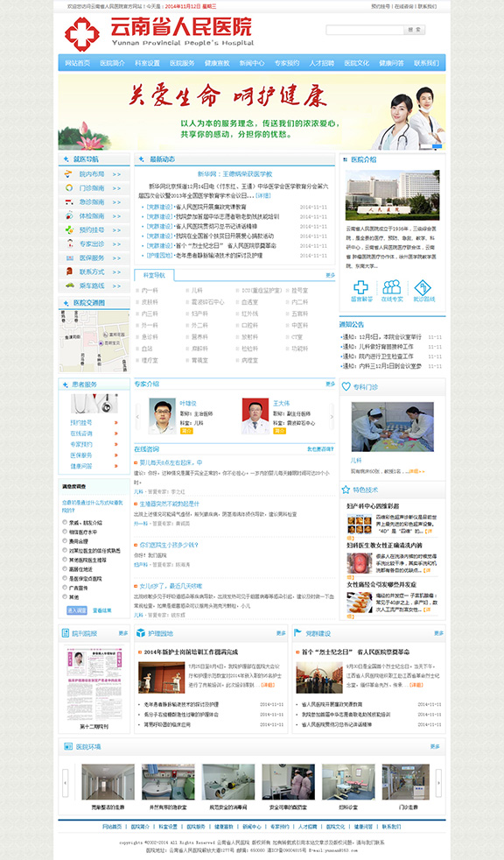Click the 预约挂号 icon in 就医导航
Image resolution: width=504 pixels, height=860 pixels.
coord(69,229)
